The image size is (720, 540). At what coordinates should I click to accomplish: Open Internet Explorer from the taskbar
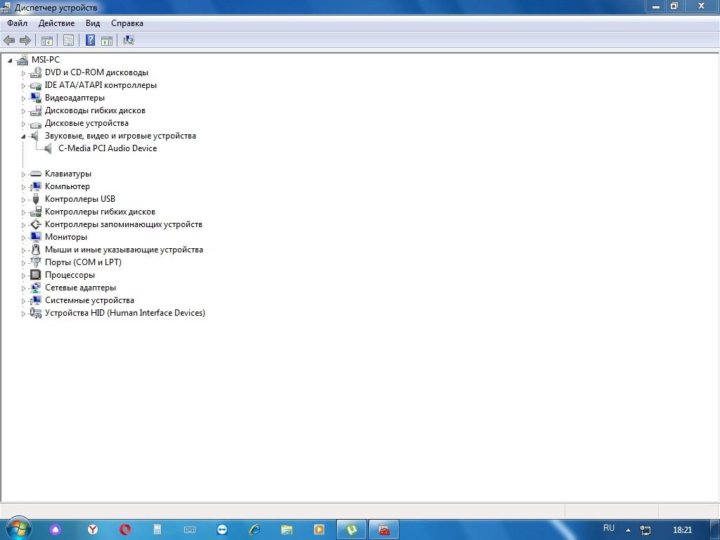pos(254,528)
